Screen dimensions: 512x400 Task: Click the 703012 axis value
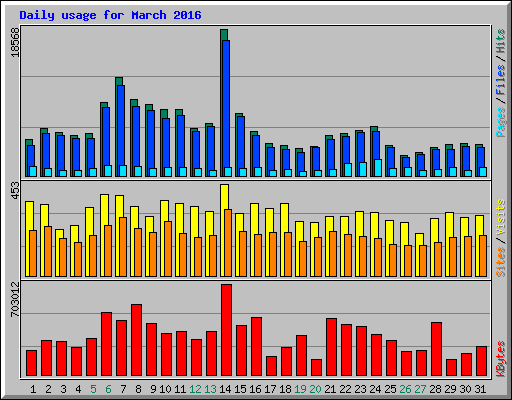15,299
